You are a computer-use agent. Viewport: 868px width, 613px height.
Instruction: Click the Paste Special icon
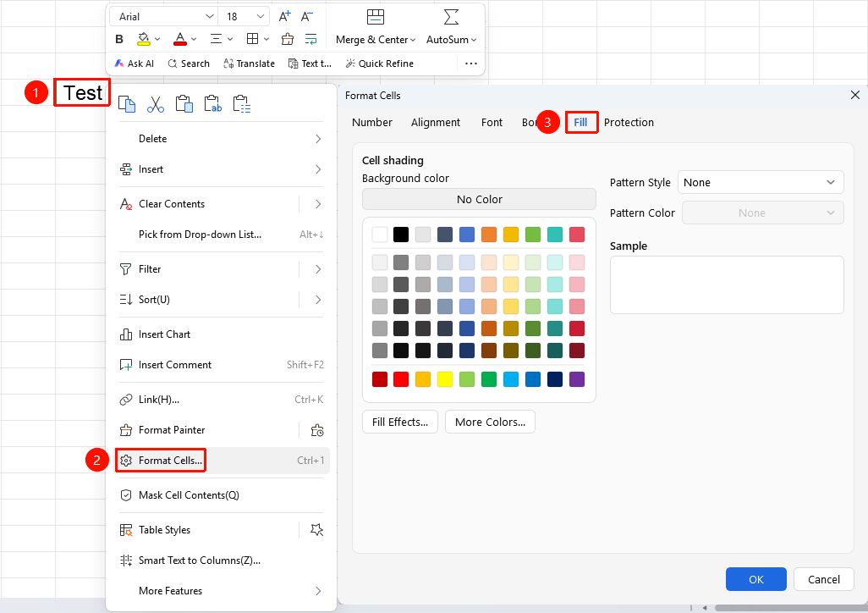[x=242, y=104]
